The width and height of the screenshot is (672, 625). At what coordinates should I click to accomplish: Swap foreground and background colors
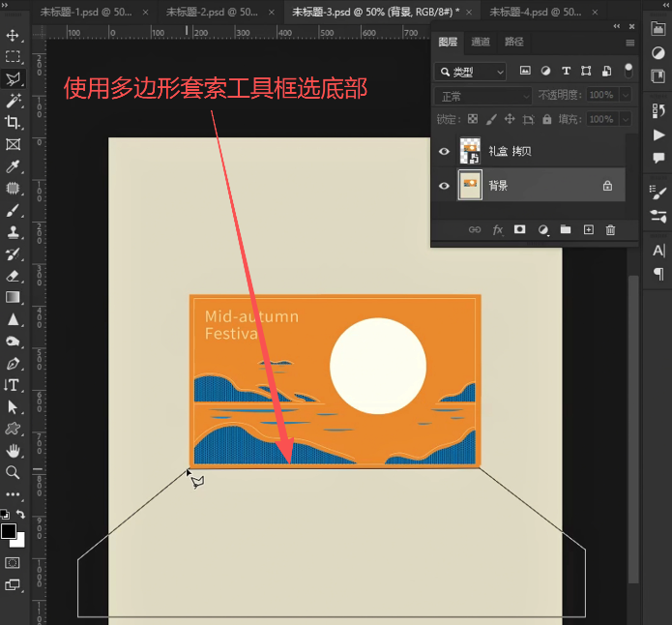pos(20,514)
